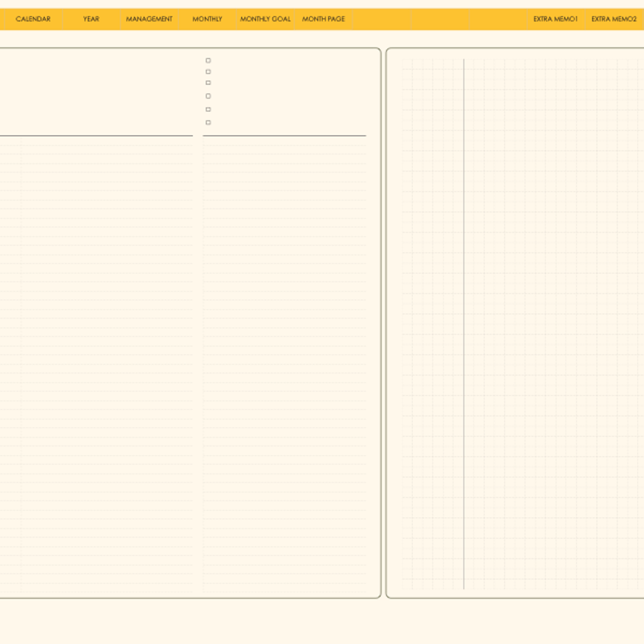This screenshot has width=644, height=644.
Task: Go to the YEAR tab
Action: (91, 19)
